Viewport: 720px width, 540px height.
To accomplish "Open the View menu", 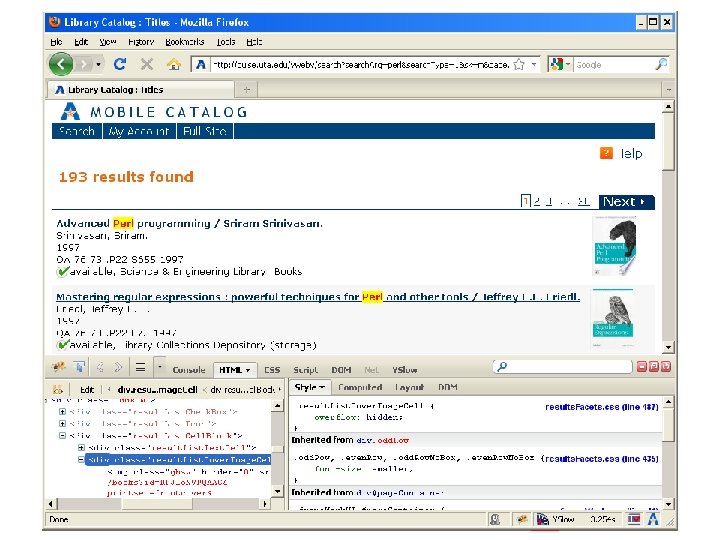I will click(x=108, y=42).
